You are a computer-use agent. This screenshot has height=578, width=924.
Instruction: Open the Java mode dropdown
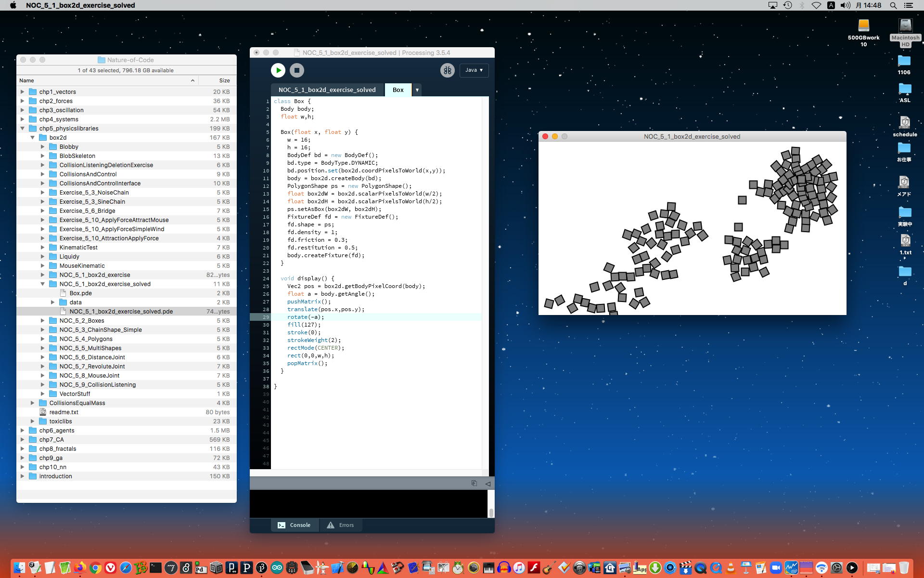click(x=474, y=70)
